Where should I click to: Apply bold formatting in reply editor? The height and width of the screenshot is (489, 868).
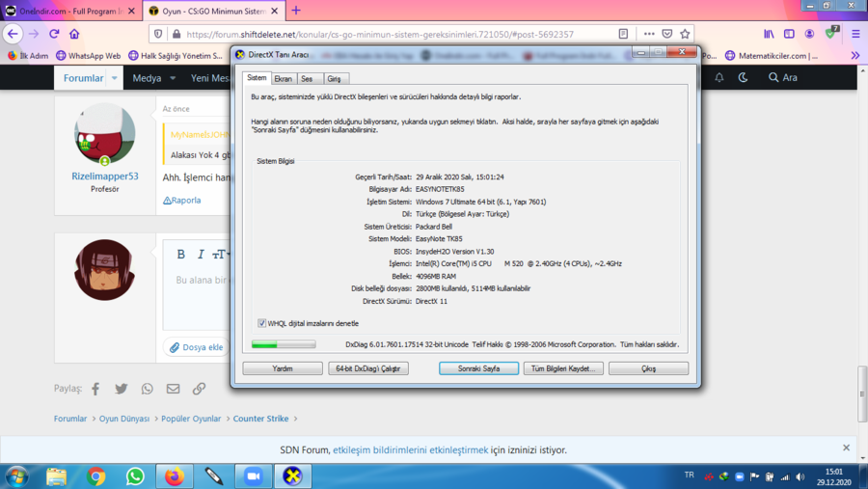180,255
